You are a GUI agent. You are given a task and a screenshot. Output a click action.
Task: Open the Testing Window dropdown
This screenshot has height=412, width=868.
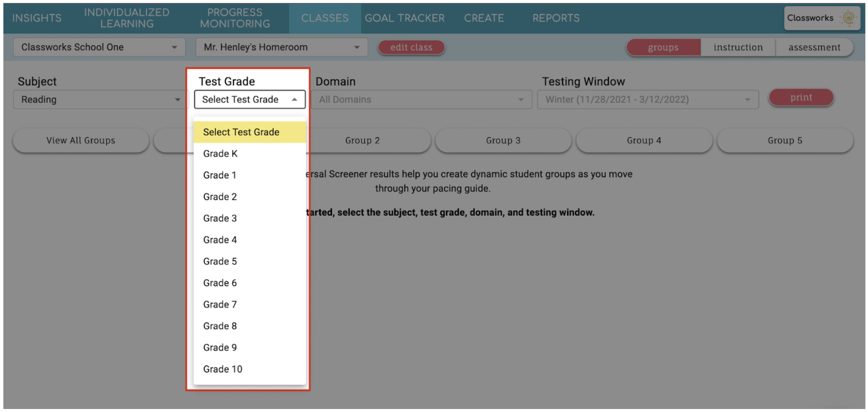(648, 99)
